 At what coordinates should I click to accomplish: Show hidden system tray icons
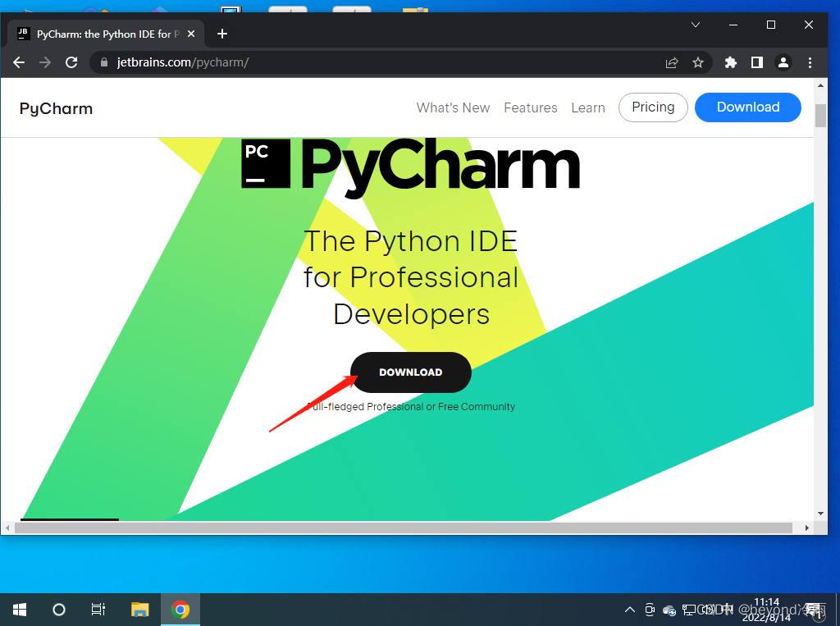tap(630, 610)
